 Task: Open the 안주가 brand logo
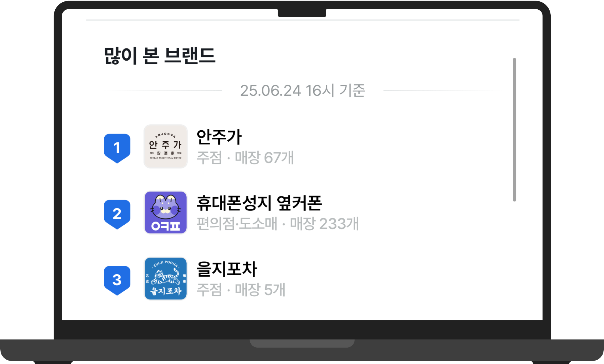[166, 146]
